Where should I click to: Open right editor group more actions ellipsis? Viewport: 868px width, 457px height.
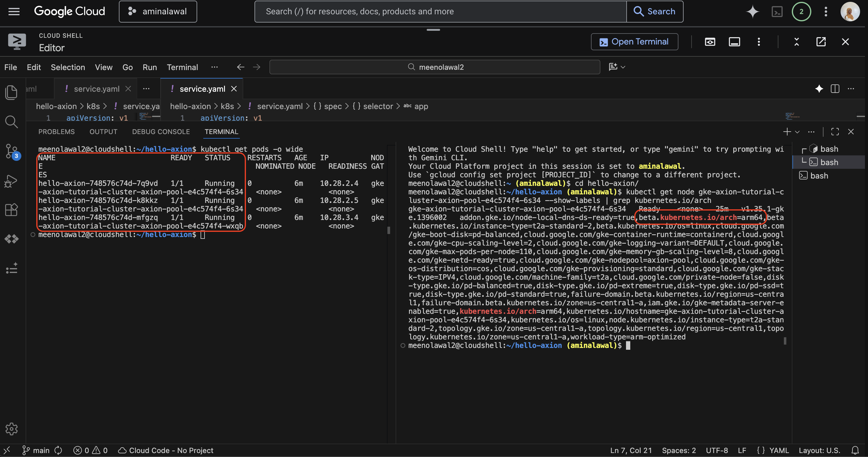point(851,89)
